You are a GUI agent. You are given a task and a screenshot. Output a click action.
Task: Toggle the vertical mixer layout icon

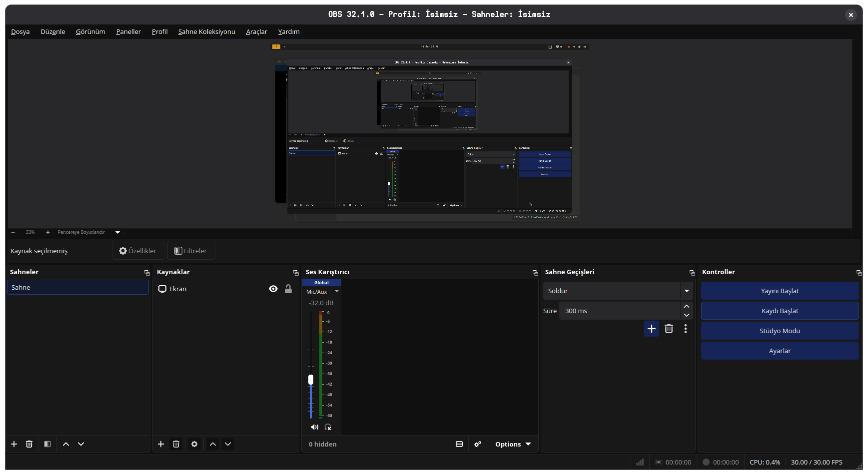click(459, 444)
